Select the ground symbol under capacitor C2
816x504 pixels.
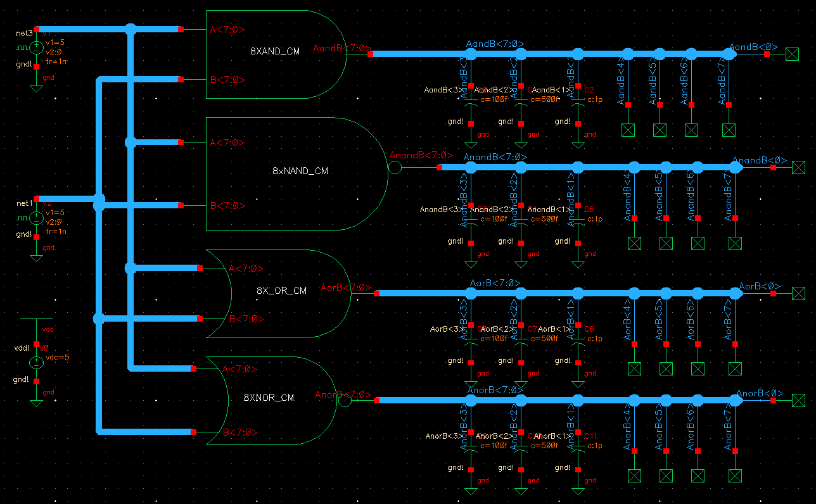coord(578,144)
